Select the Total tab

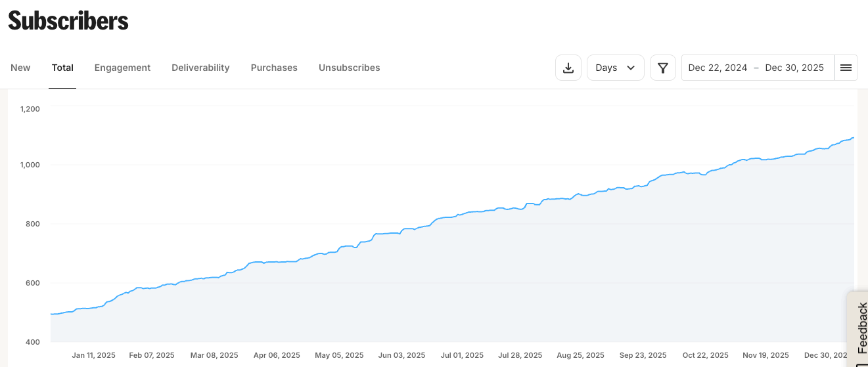click(62, 68)
